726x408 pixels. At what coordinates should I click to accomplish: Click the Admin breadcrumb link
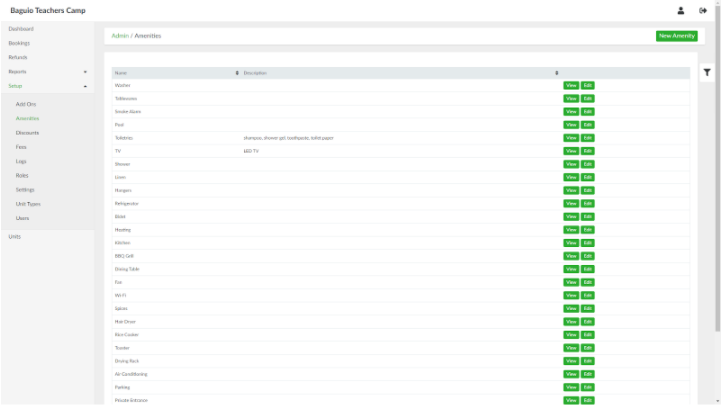120,36
